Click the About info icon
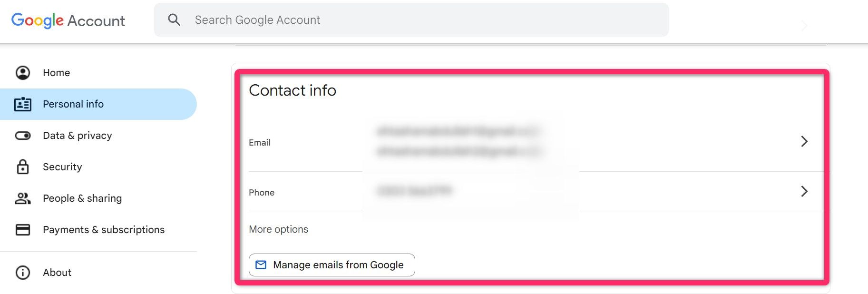Screen dimensions: 868x294 click(x=22, y=272)
